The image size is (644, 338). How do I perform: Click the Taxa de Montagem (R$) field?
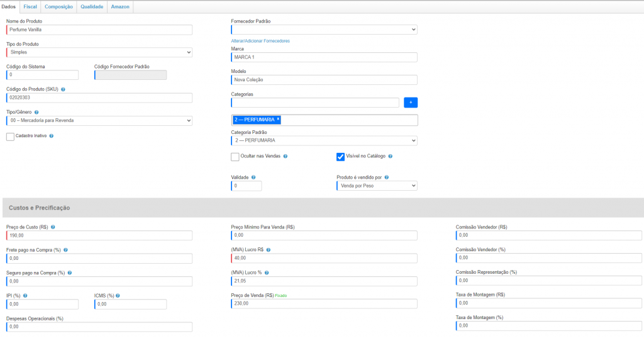548,303
